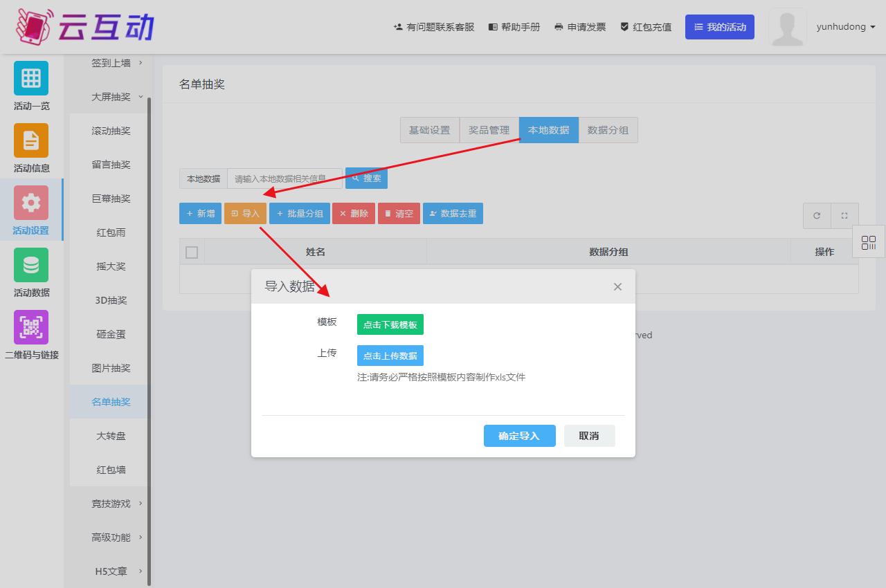The width and height of the screenshot is (886, 588).
Task: Click the fullscreen icon above the table
Action: tap(844, 215)
